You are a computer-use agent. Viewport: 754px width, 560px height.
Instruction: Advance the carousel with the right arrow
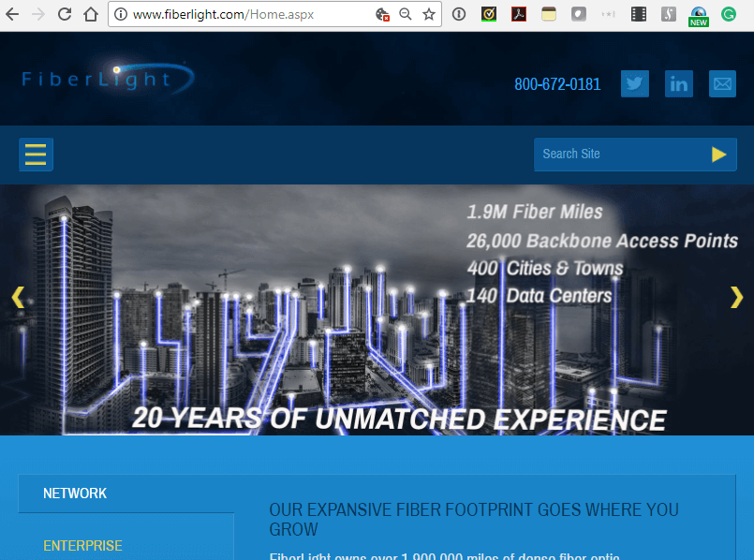point(736,297)
